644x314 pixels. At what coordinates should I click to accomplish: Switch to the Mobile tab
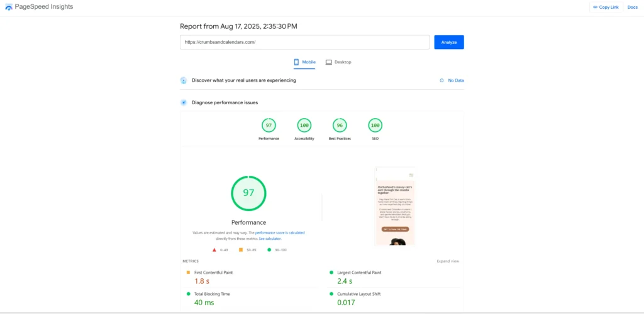304,62
